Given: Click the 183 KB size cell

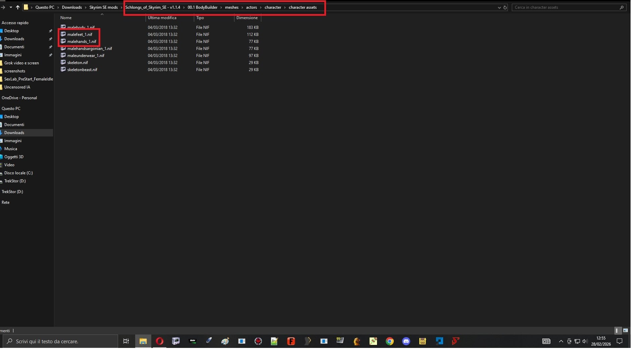Looking at the screenshot, I should click(x=253, y=27).
